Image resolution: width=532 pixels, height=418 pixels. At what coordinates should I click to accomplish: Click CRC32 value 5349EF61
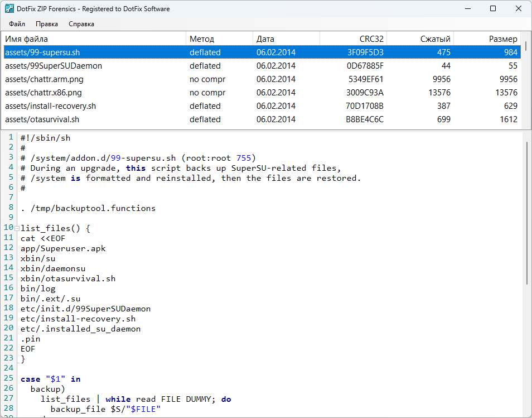pos(366,79)
